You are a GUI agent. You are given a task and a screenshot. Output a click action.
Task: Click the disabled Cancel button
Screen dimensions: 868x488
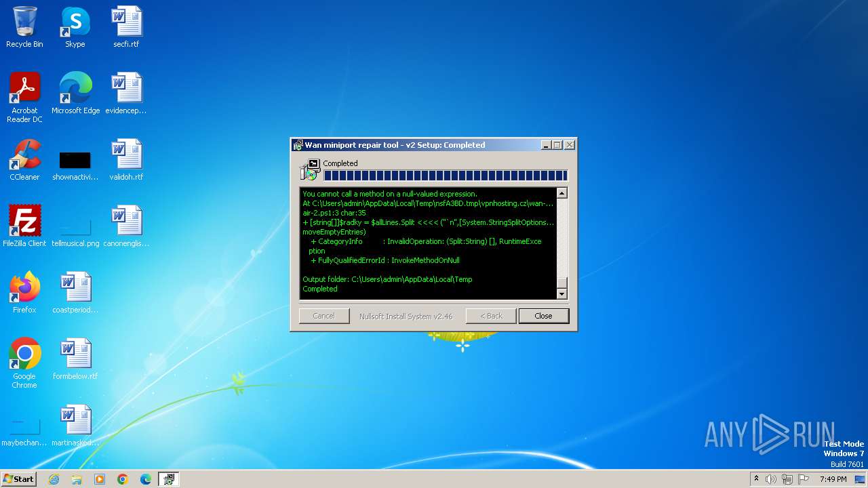coord(323,316)
